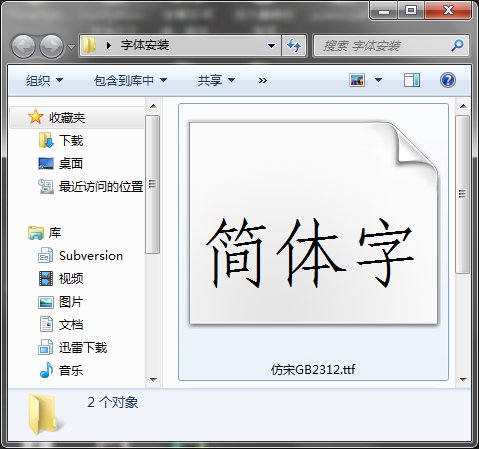Screen dimensions: 479x449
Task: Open 最近访问的位置
Action: [101, 186]
